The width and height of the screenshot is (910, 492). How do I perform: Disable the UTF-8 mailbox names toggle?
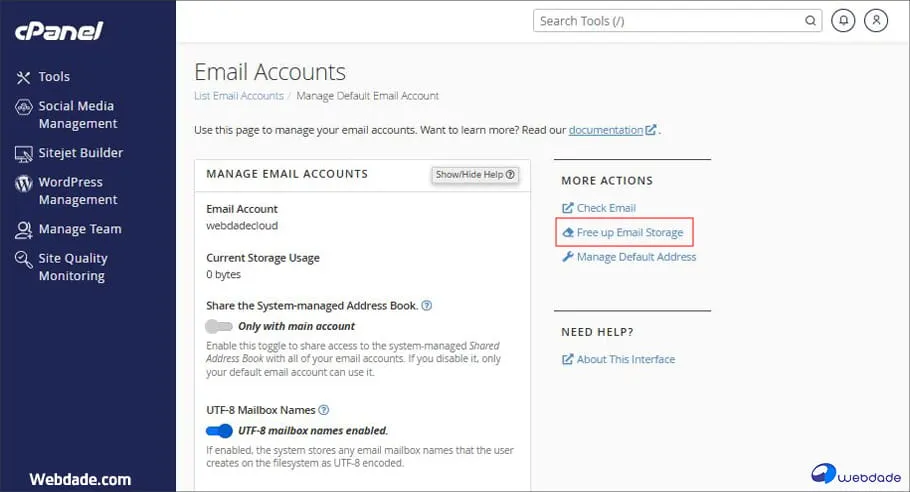[218, 431]
